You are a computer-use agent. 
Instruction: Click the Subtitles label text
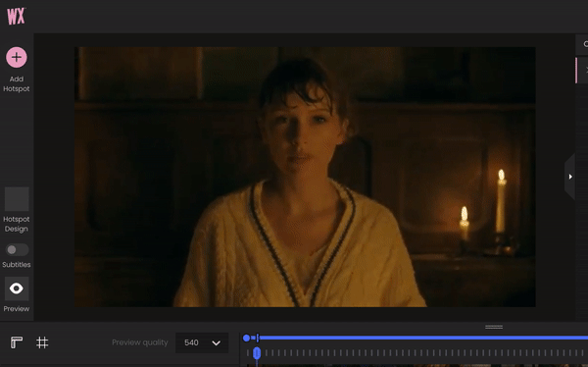tap(16, 264)
